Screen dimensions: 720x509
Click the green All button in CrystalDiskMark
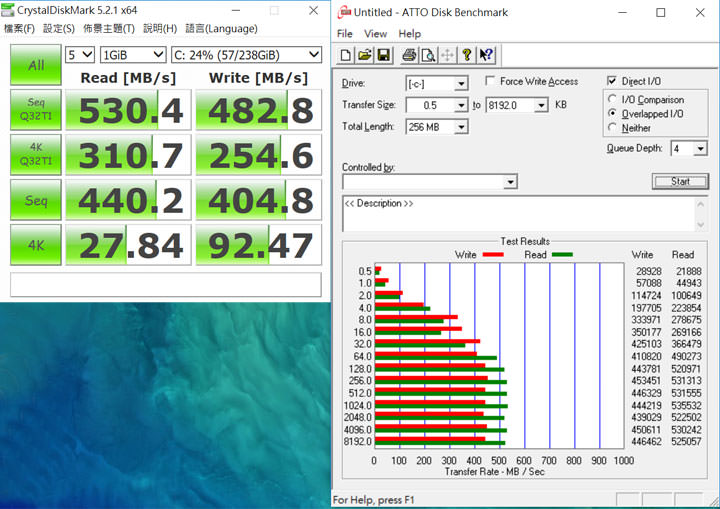click(x=35, y=65)
